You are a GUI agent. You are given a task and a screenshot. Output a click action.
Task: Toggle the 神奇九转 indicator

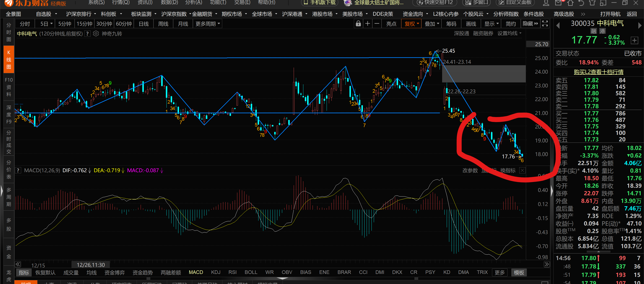[112, 34]
